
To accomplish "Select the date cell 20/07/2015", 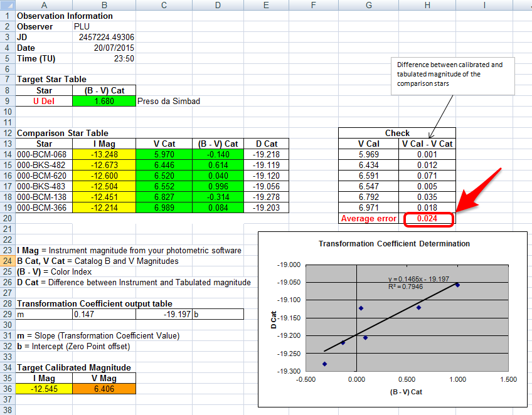I will (x=104, y=48).
